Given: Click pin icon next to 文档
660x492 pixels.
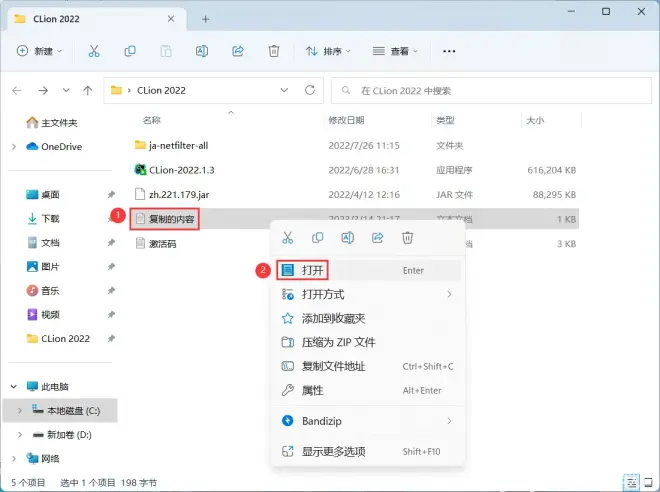Looking at the screenshot, I should [111, 242].
